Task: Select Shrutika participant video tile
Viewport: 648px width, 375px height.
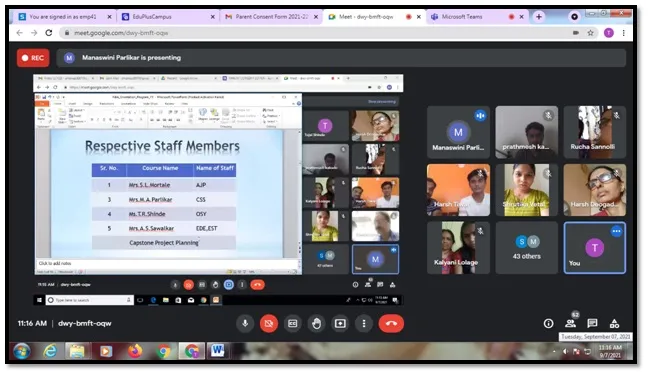Action: (x=526, y=190)
